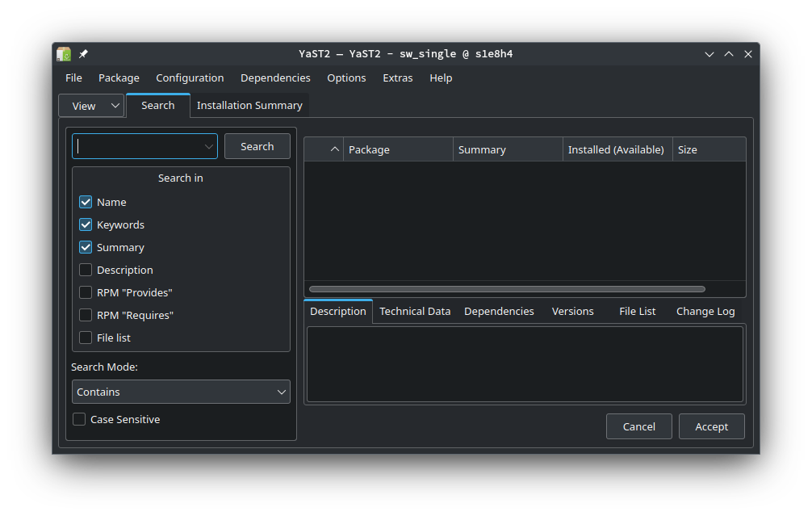Screen dimensions: 812x516
Task: Select the Technical Data tab
Action: click(x=415, y=311)
